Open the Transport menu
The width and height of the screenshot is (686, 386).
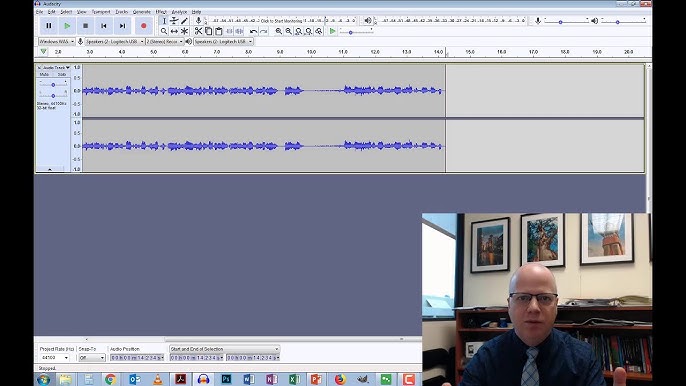(101, 12)
